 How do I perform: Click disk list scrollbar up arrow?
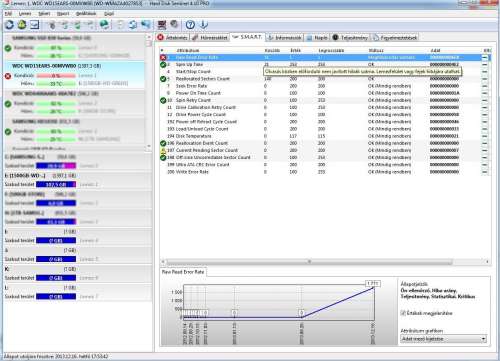point(149,37)
